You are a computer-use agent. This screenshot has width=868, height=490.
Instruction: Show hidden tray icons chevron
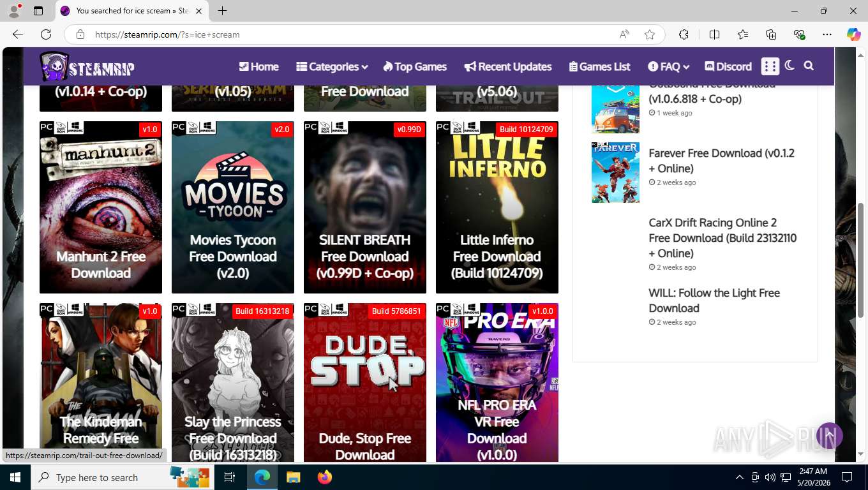click(740, 477)
